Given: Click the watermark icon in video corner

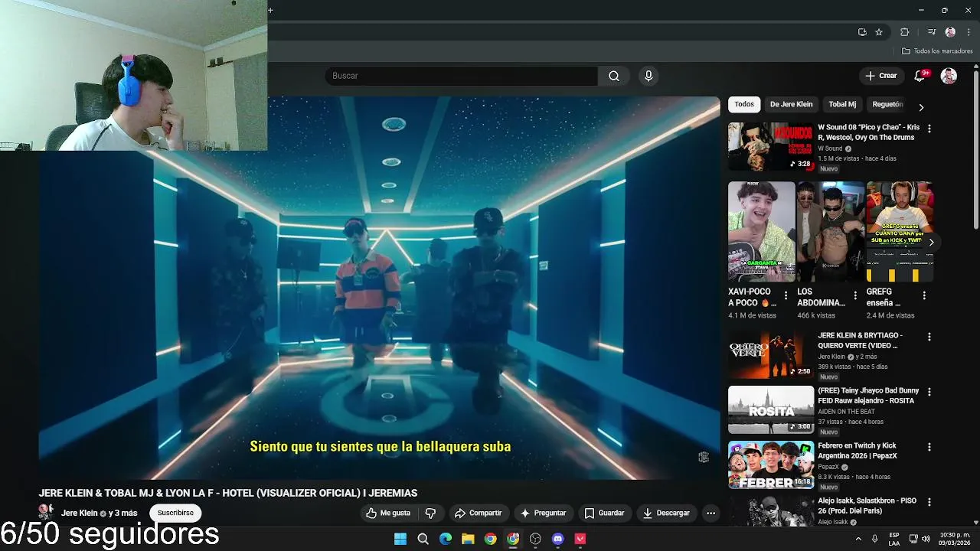Looking at the screenshot, I should (x=703, y=457).
